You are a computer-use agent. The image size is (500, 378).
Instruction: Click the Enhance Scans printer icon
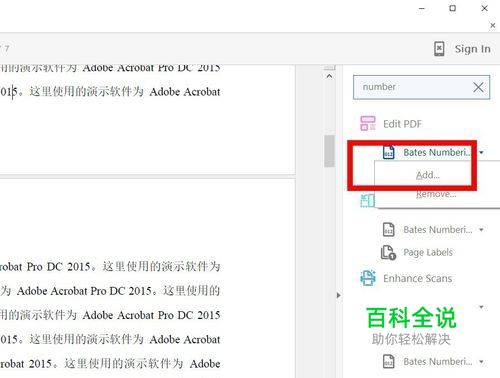tap(368, 278)
